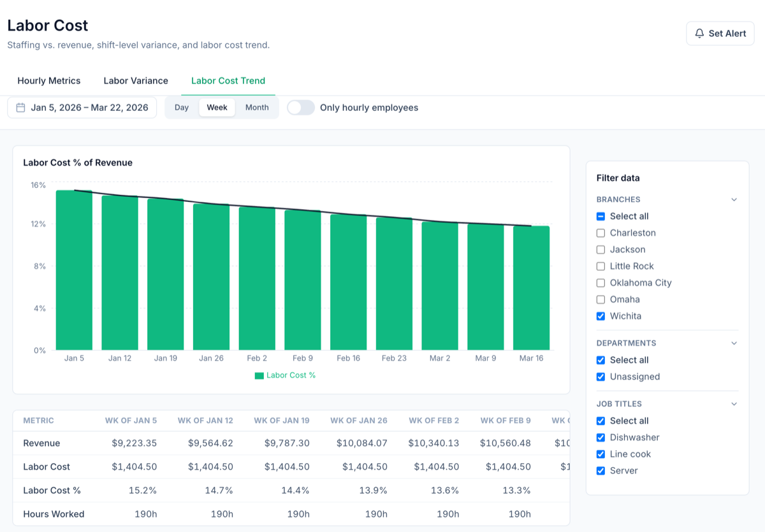Click the WK OF JAN 26 column header

click(x=359, y=421)
